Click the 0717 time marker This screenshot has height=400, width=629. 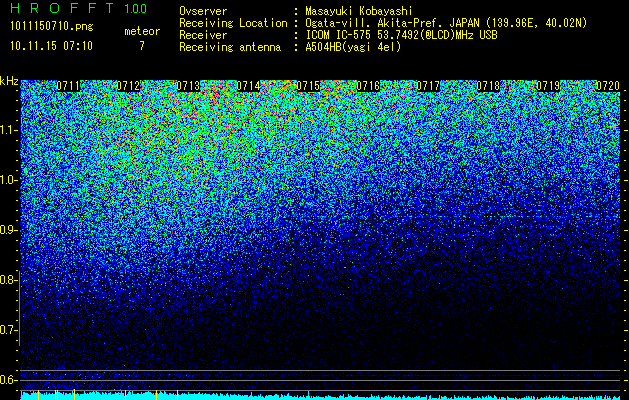pos(428,86)
